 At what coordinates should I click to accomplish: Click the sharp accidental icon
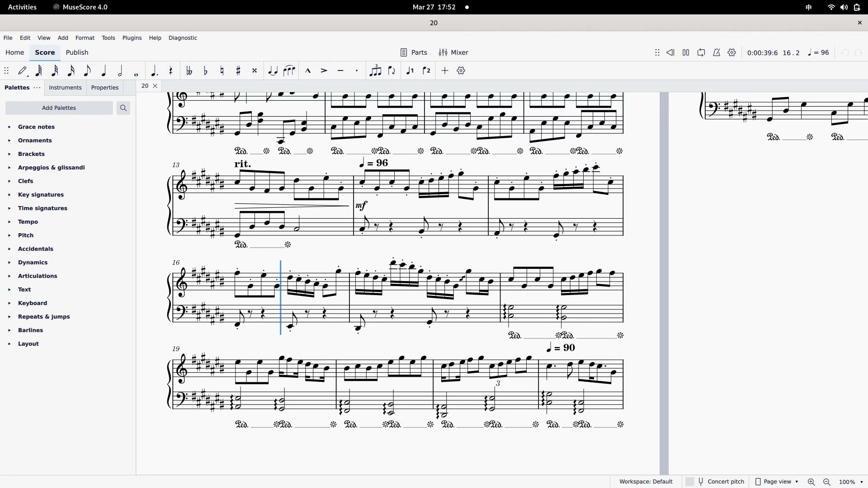pyautogui.click(x=238, y=70)
